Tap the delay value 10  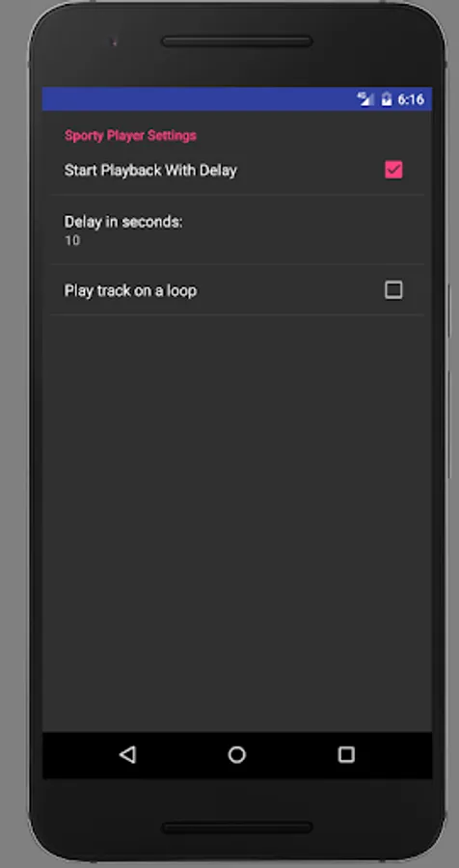click(72, 240)
